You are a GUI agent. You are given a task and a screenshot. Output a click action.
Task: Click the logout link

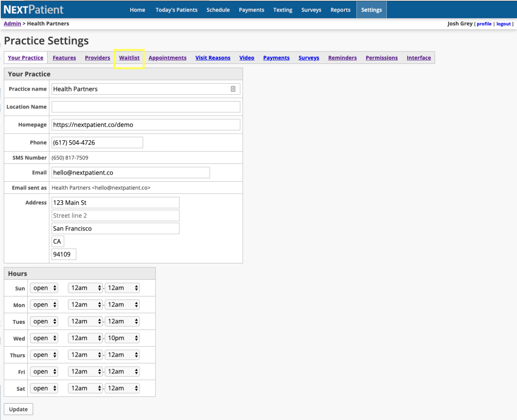point(503,24)
